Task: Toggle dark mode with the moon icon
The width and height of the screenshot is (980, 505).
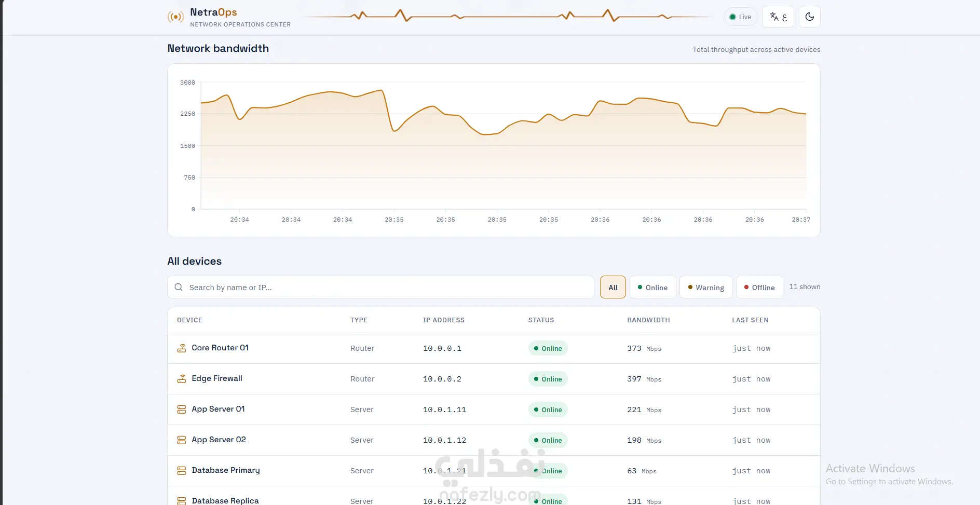Action: [x=809, y=17]
